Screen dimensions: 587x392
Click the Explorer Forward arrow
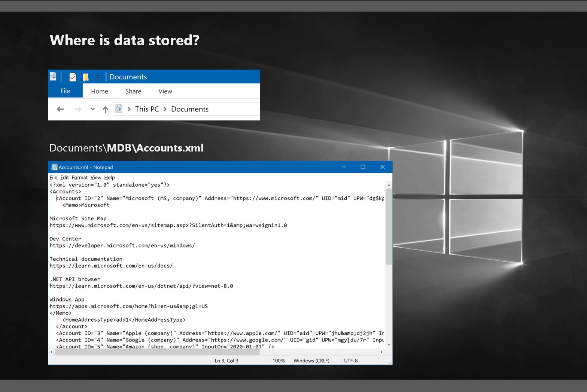click(x=78, y=109)
